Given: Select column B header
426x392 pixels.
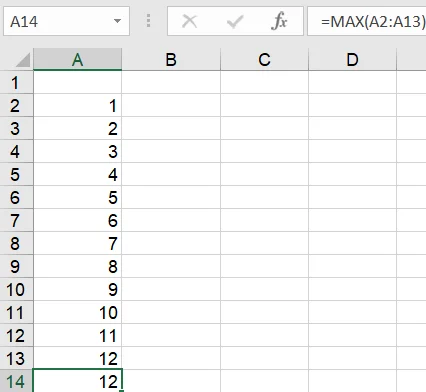Looking at the screenshot, I should [x=171, y=60].
